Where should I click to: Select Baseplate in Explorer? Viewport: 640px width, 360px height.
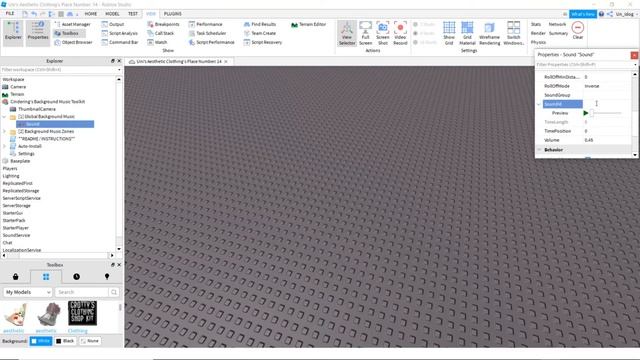[x=20, y=161]
